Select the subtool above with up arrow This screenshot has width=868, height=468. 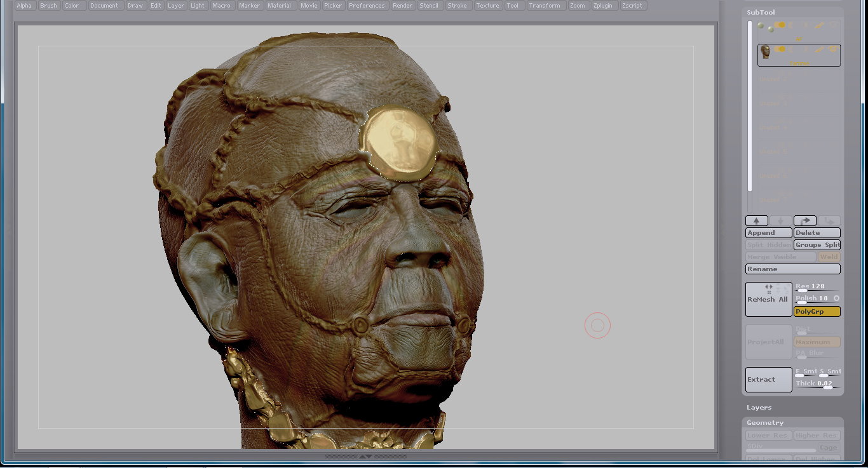[x=757, y=221]
